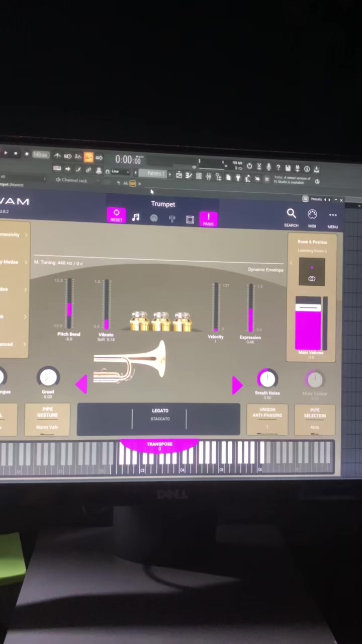Click the orange keyboard icon below Line
This screenshot has height=644, width=362.
(132, 184)
